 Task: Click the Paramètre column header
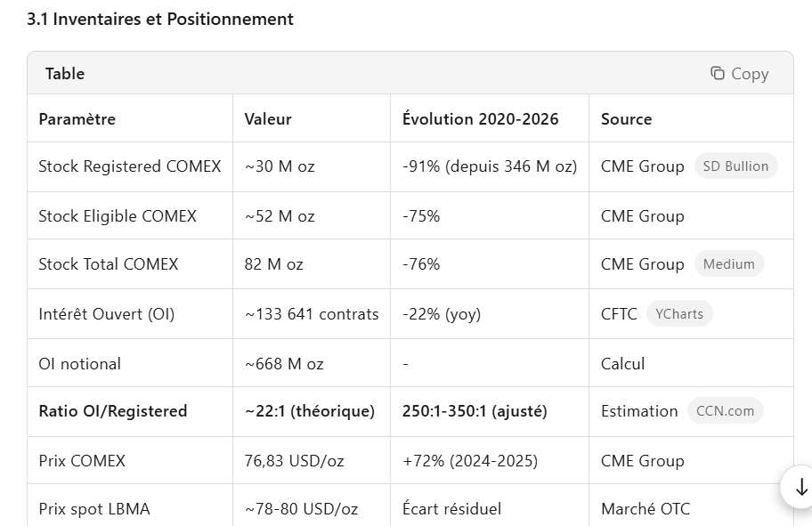[x=77, y=119]
